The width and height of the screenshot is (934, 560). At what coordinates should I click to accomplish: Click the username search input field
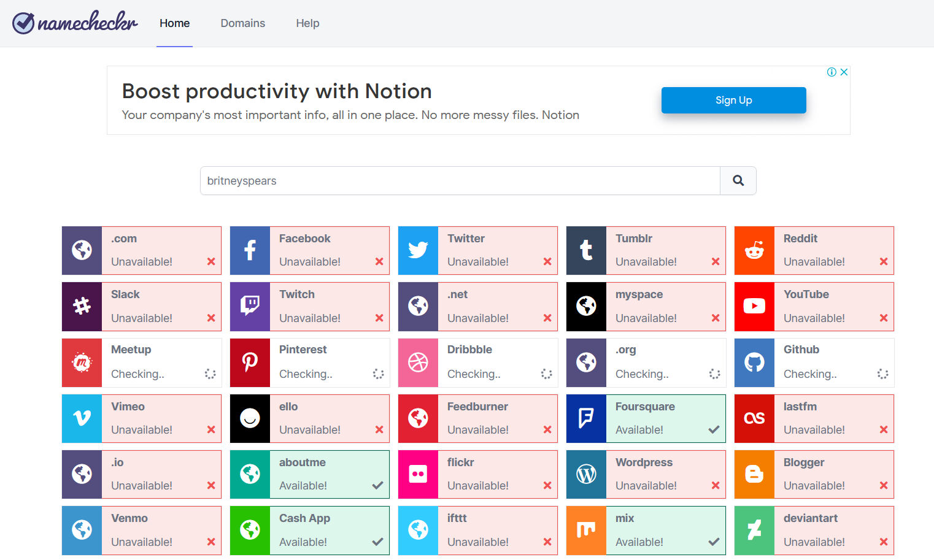pyautogui.click(x=460, y=181)
